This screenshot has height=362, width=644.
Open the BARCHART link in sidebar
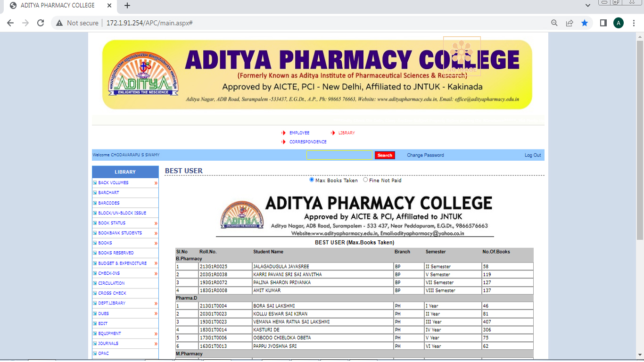point(108,193)
